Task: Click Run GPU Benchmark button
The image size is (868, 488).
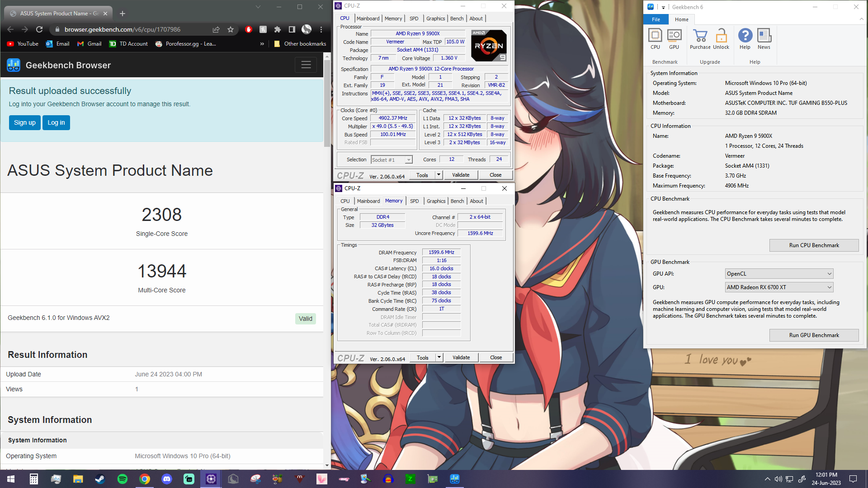Action: 814,335
